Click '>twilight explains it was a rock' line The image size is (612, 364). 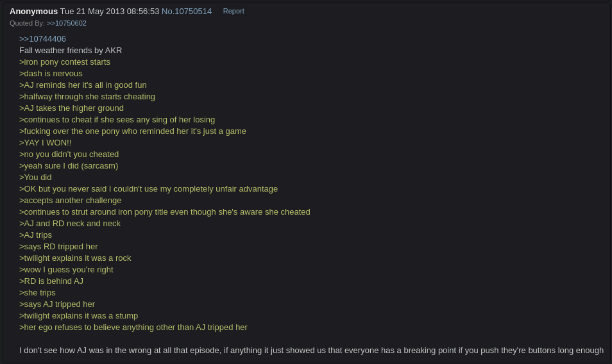(75, 258)
